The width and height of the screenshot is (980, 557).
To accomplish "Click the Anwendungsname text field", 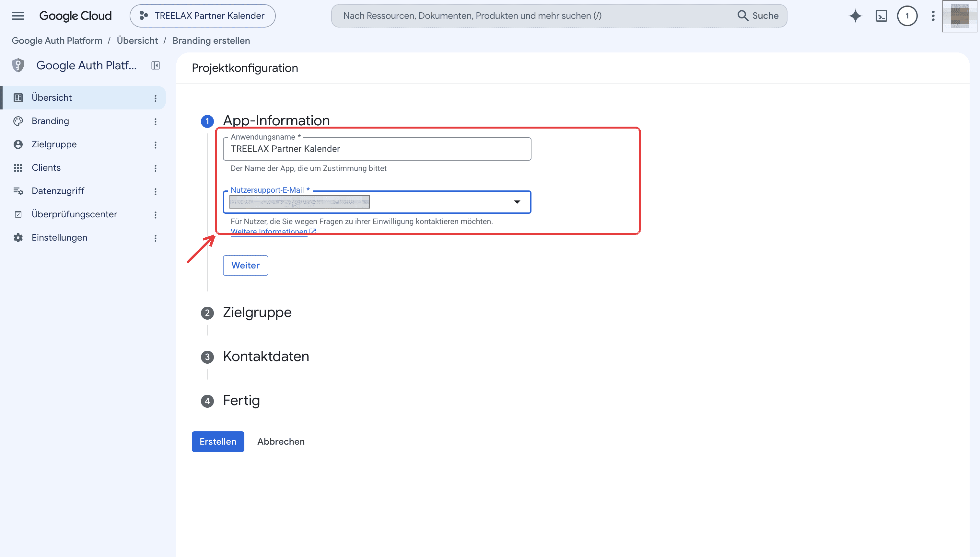I will tap(377, 149).
